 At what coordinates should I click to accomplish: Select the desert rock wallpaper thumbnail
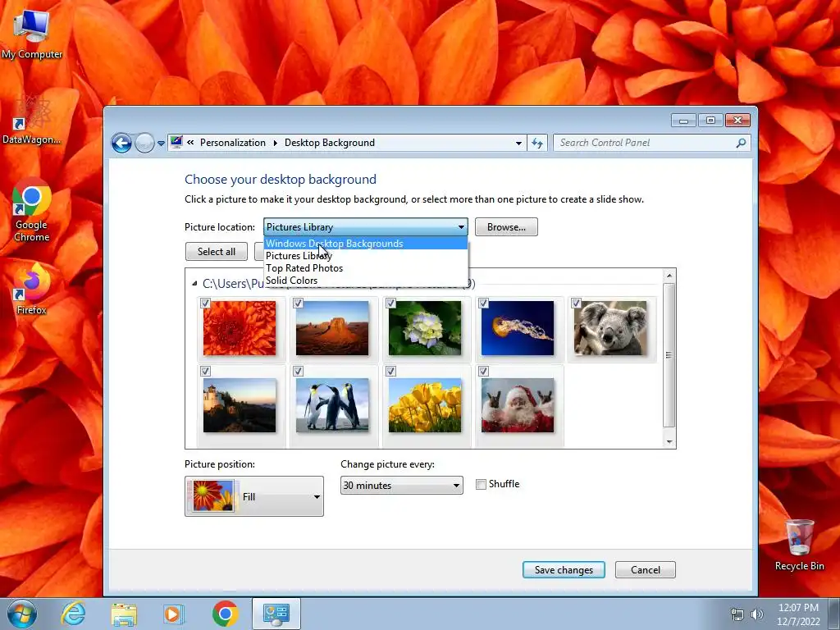pos(332,328)
